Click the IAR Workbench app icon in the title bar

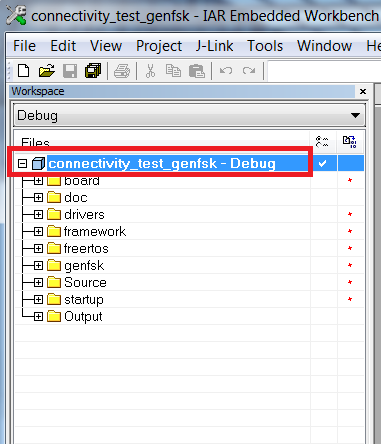[x=16, y=15]
